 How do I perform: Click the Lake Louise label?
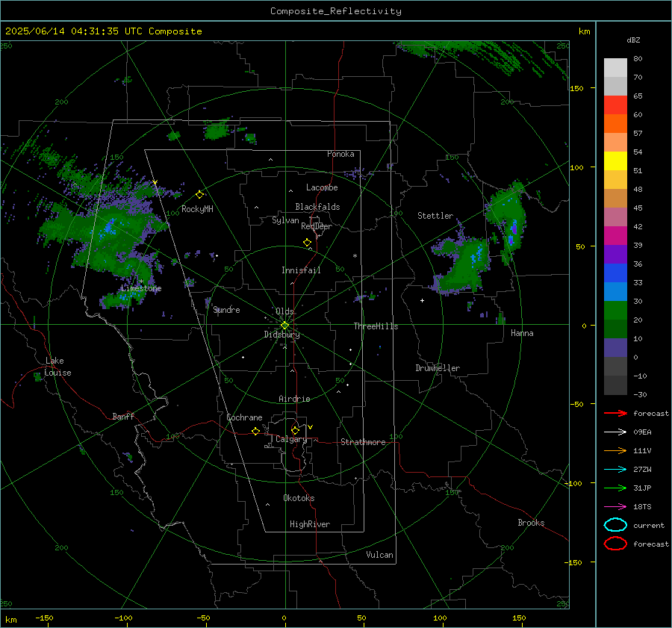57,367
